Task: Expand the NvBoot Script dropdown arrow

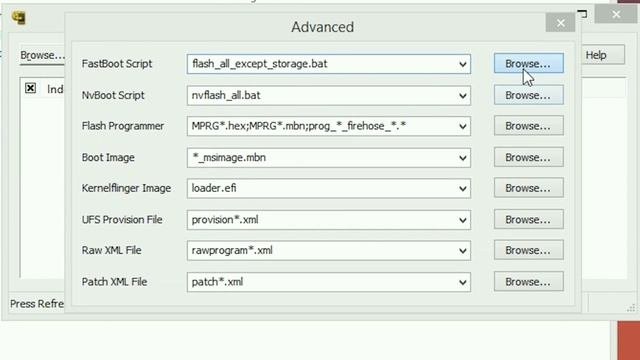Action: click(462, 96)
